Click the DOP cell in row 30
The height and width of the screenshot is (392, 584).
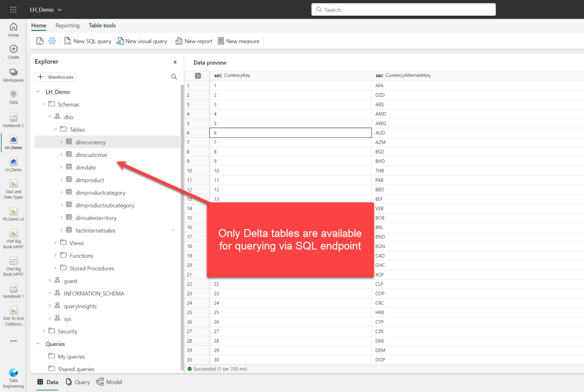point(477,360)
